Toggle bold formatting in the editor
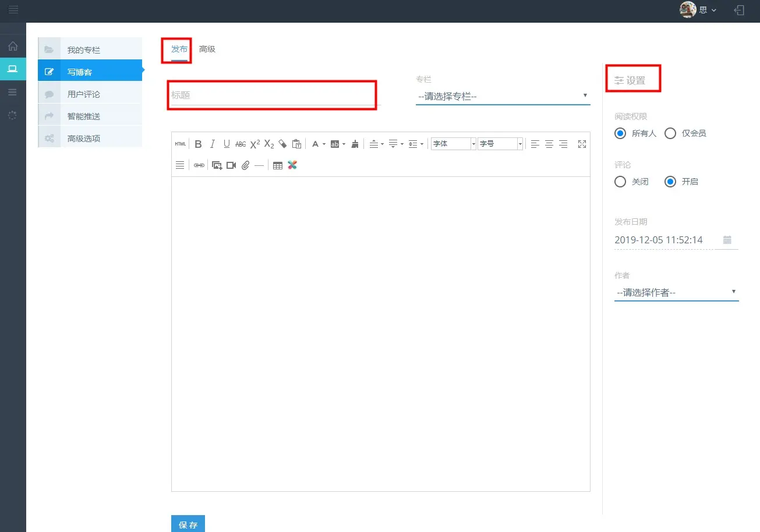This screenshot has width=760, height=532. 198,144
